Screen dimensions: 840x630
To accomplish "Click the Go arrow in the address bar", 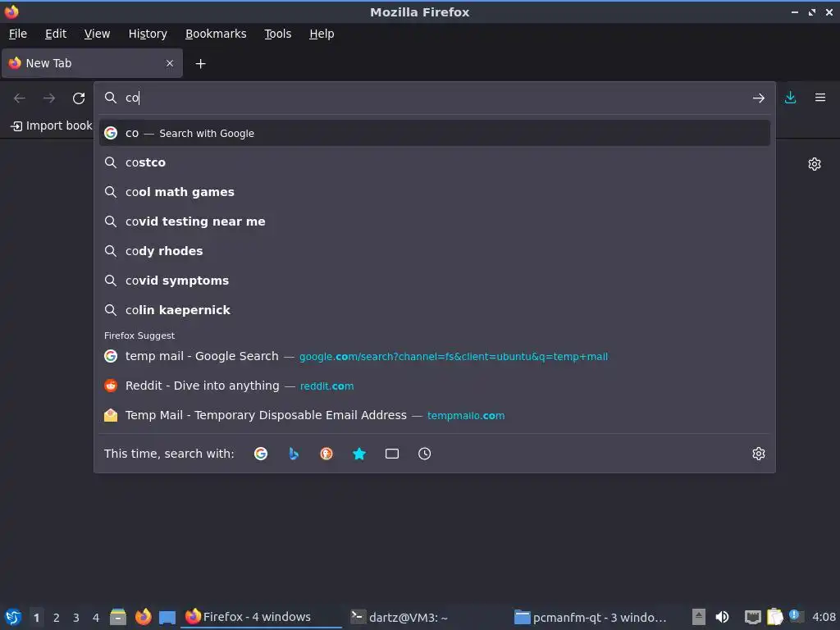I will tap(758, 98).
